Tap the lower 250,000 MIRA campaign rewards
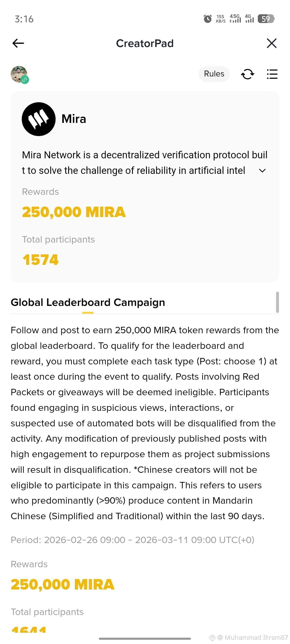The height and width of the screenshot is (644, 290). (63, 584)
